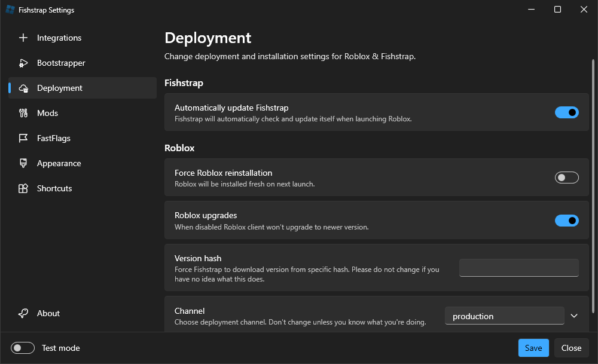598x364 pixels.
Task: Open the FastFlags settings page
Action: coord(54,138)
